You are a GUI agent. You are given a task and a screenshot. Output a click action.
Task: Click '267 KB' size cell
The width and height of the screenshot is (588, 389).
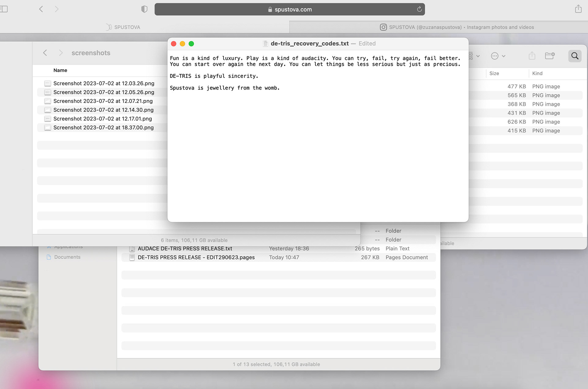[x=370, y=257]
